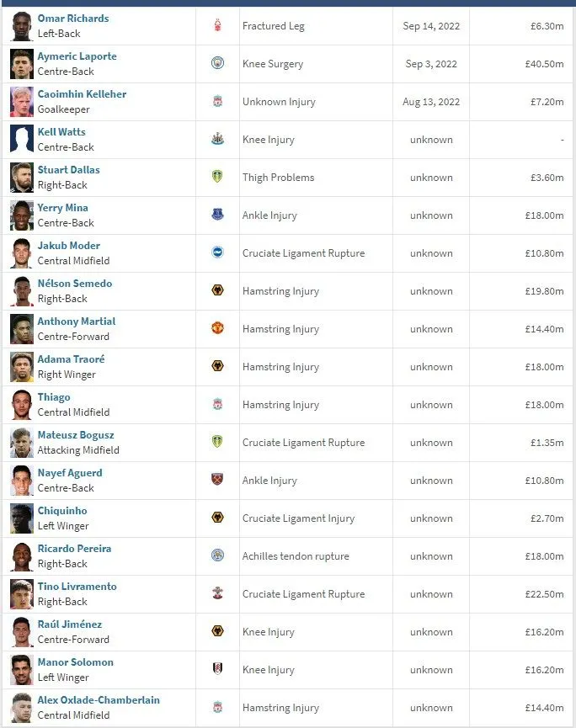Click the West Ham crest beside Nayef Aguerd
The height and width of the screenshot is (728, 576).
click(x=217, y=481)
